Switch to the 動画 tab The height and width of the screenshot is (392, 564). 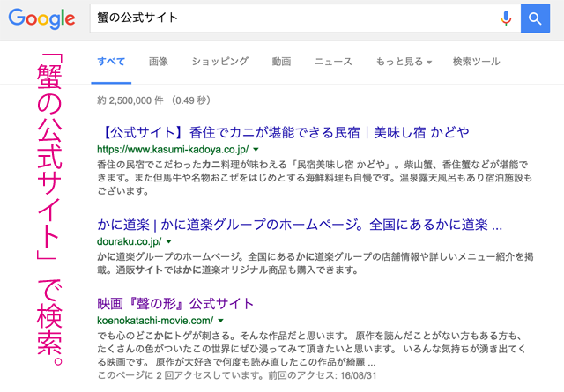281,62
